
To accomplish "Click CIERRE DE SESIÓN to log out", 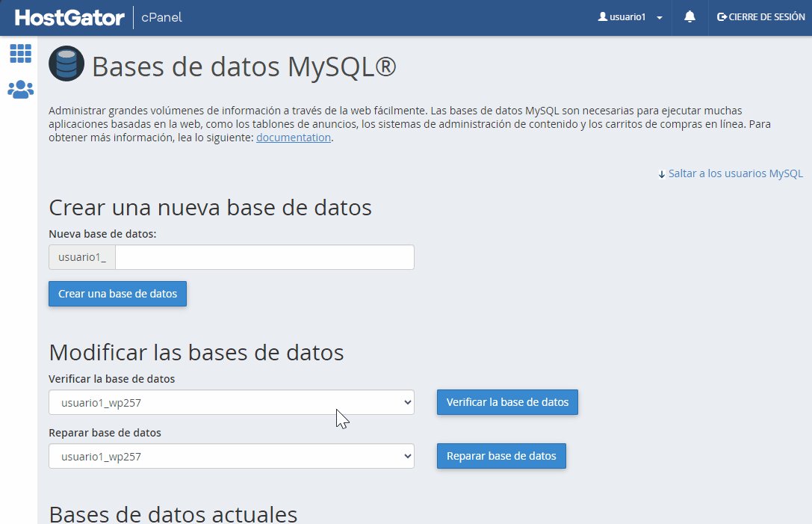I will pos(760,17).
